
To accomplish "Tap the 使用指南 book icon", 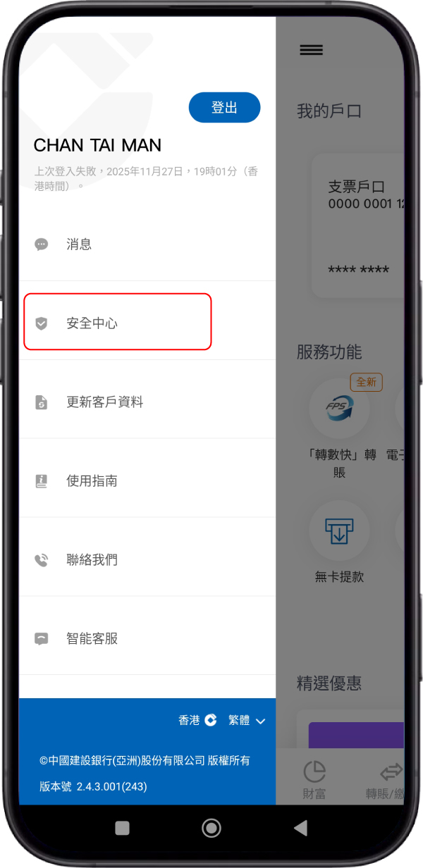I will pyautogui.click(x=42, y=481).
